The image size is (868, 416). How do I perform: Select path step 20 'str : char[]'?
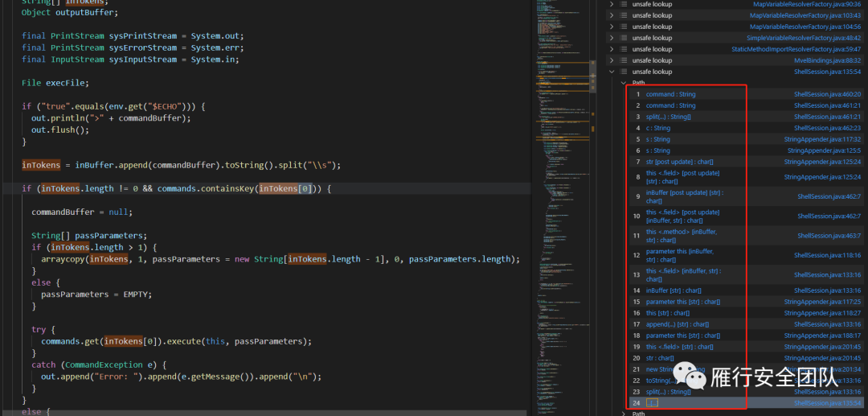pos(659,358)
